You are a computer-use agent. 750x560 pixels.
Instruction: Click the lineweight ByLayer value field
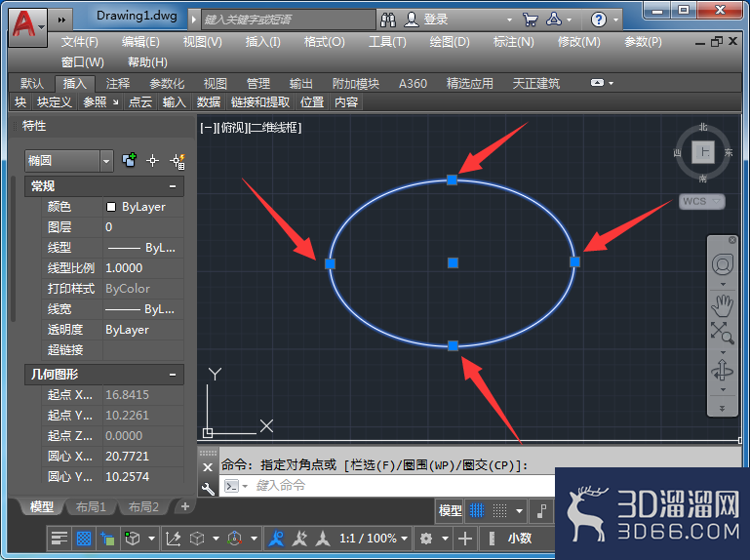[x=143, y=309]
